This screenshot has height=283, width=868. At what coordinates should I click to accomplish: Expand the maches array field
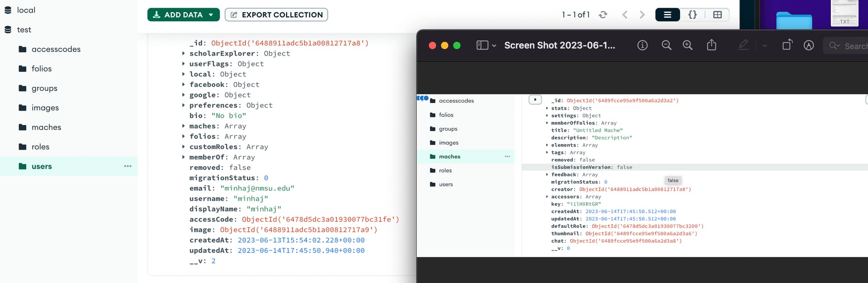pos(184,126)
